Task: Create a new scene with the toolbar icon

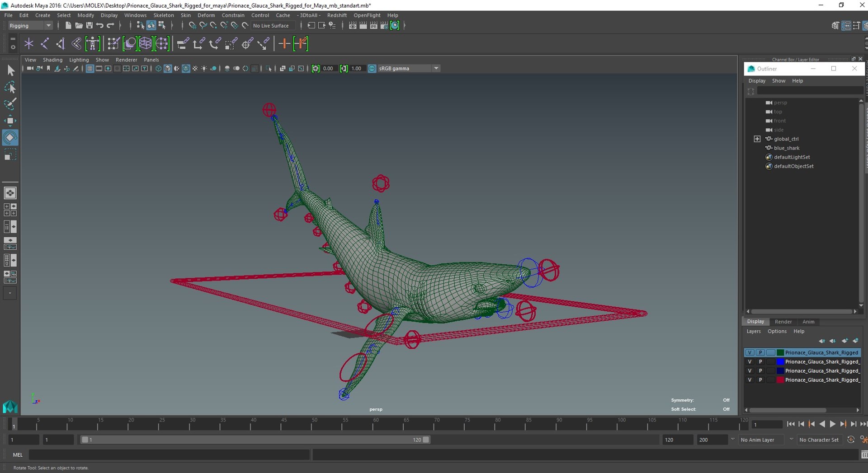Action: click(x=68, y=26)
